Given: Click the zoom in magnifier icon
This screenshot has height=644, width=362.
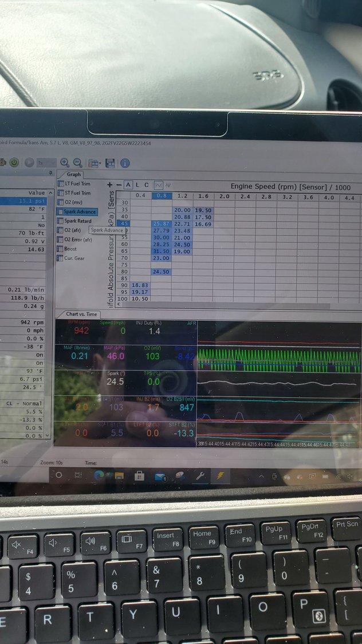Looking at the screenshot, I should tap(65, 163).
